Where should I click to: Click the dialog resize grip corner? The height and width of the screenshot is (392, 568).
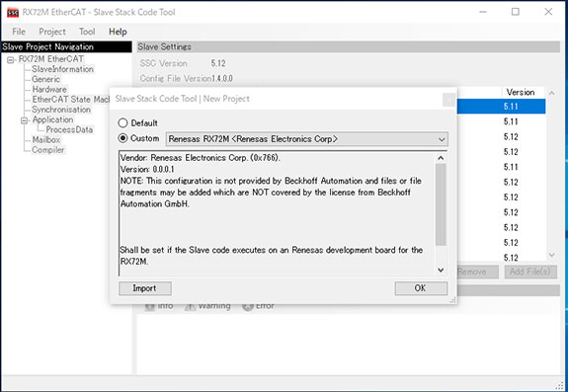coord(452,300)
